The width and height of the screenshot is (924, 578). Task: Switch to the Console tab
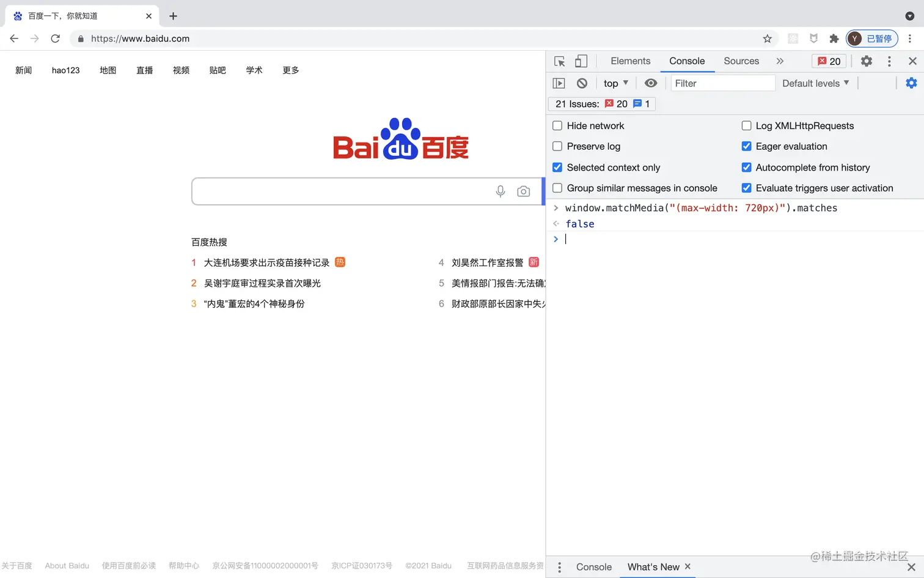[x=687, y=61]
